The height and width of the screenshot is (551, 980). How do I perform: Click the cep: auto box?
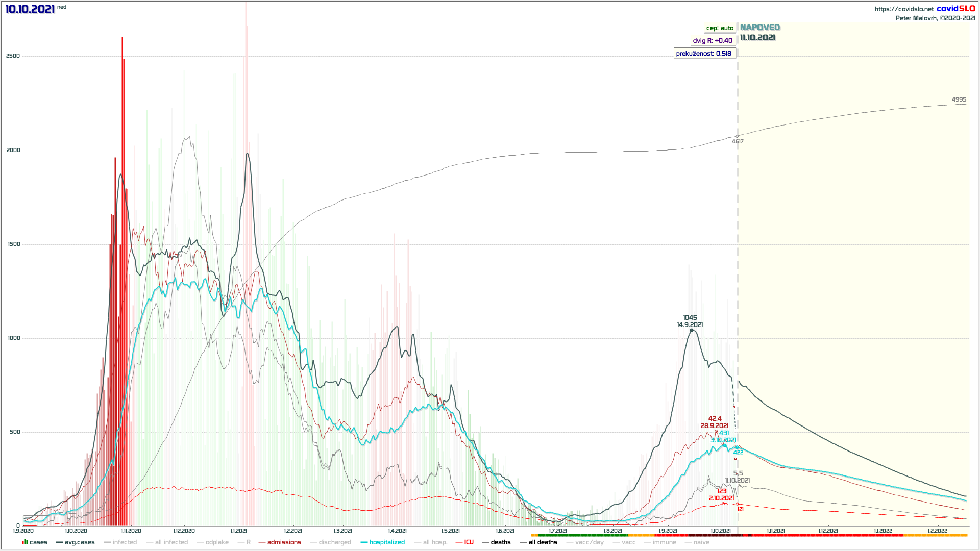(720, 28)
